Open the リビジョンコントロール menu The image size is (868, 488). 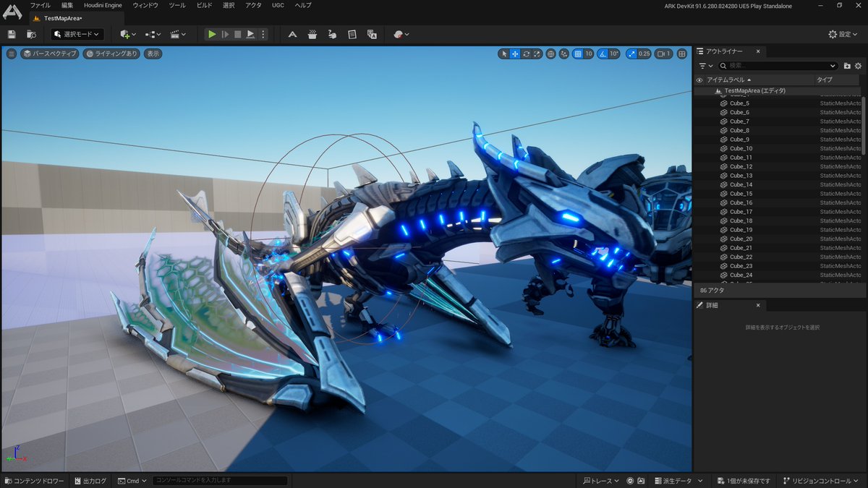tap(821, 481)
